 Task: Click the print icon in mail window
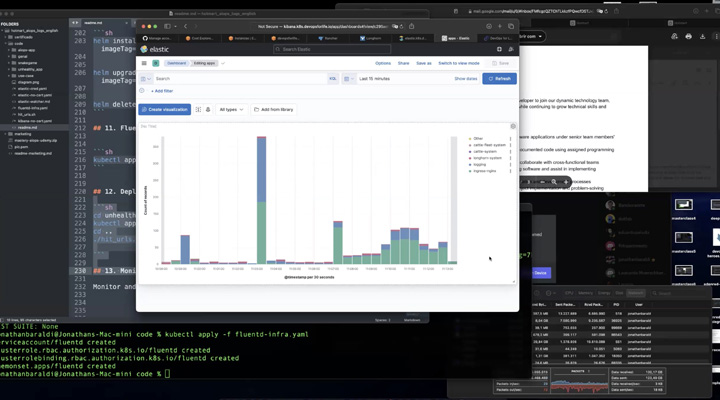tap(688, 36)
